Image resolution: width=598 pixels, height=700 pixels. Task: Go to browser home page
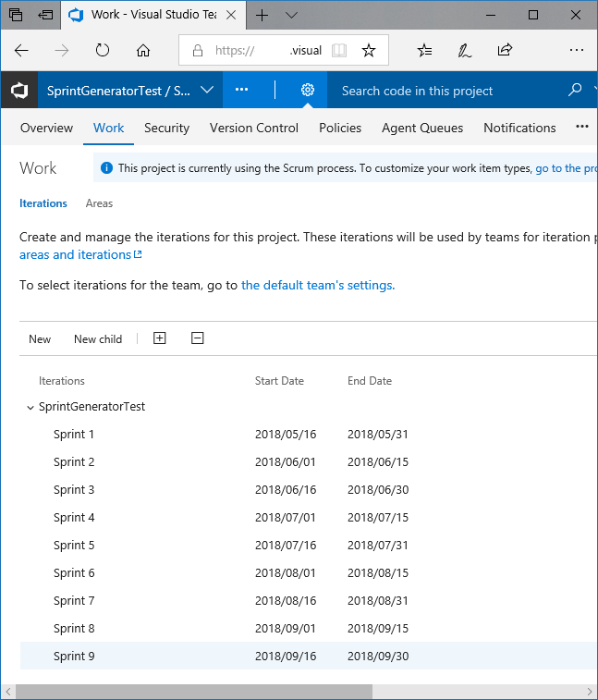(x=143, y=51)
